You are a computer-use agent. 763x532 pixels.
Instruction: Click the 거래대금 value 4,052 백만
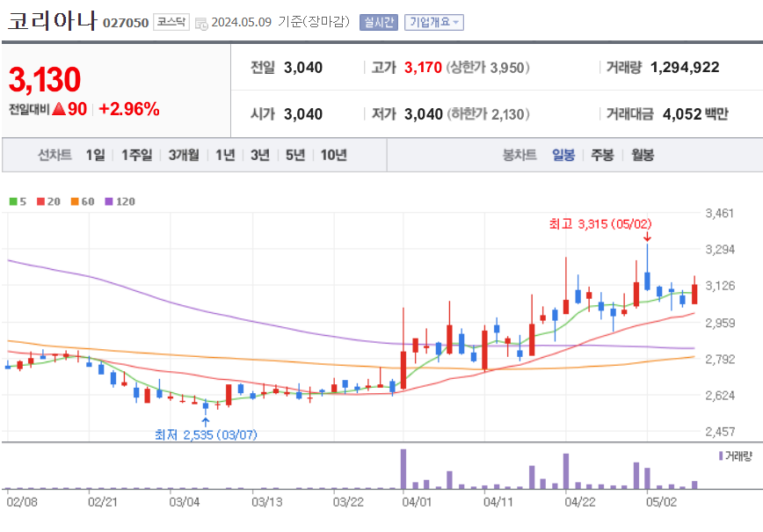coord(695,114)
